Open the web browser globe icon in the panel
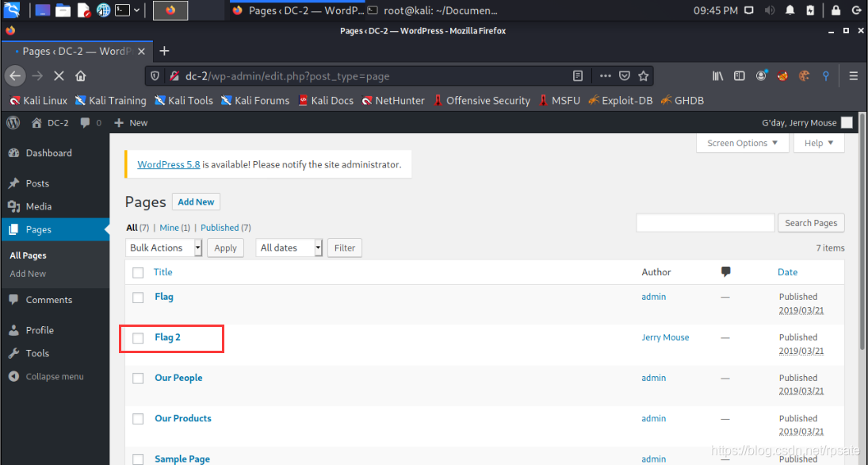Image resolution: width=868 pixels, height=465 pixels. point(103,10)
